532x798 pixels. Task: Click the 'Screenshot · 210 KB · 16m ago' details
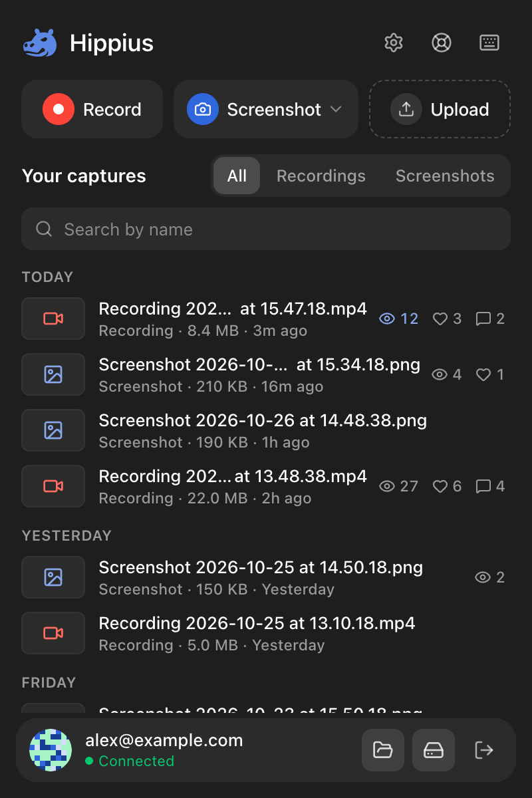tap(211, 386)
